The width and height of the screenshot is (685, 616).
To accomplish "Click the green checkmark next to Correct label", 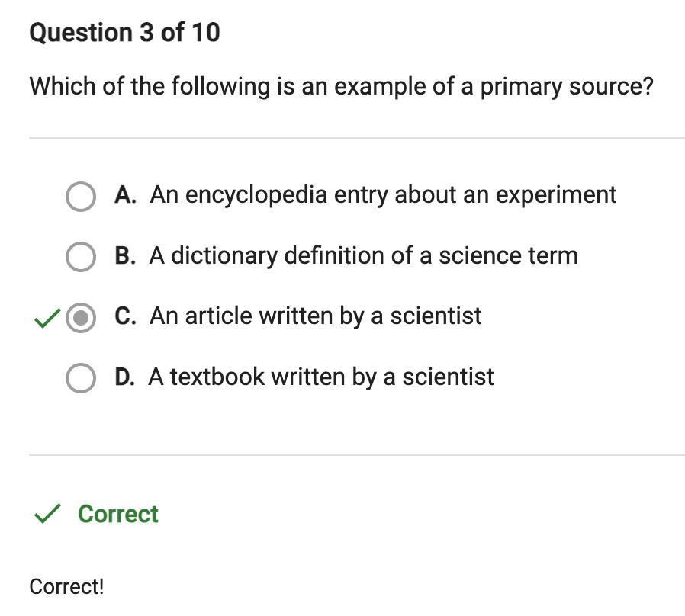I will tap(47, 515).
